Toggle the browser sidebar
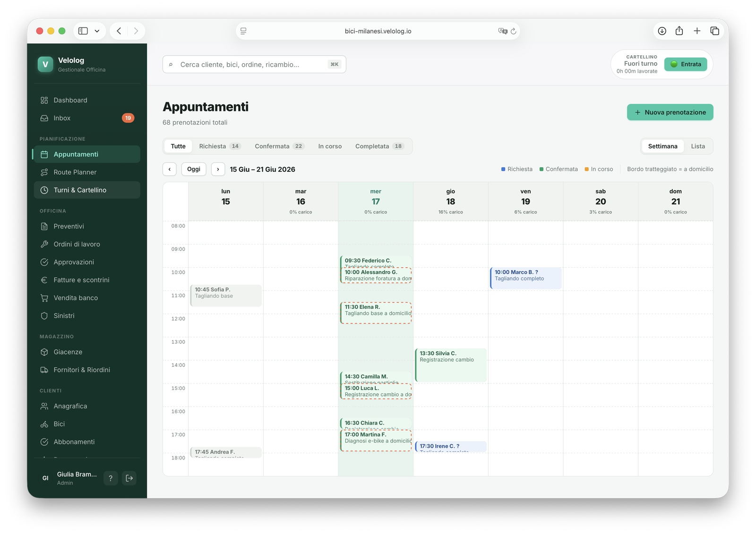The height and width of the screenshot is (534, 756). [83, 31]
